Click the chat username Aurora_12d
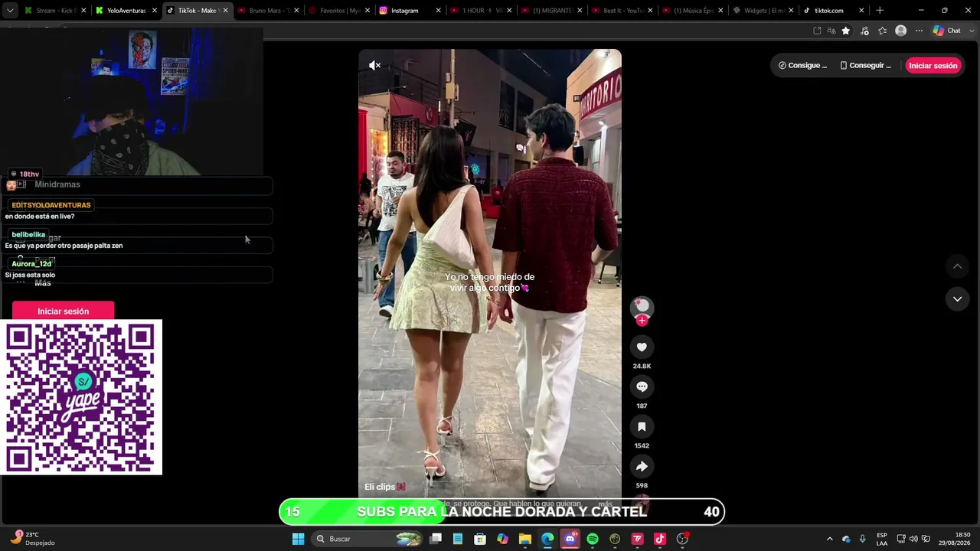 [x=31, y=264]
